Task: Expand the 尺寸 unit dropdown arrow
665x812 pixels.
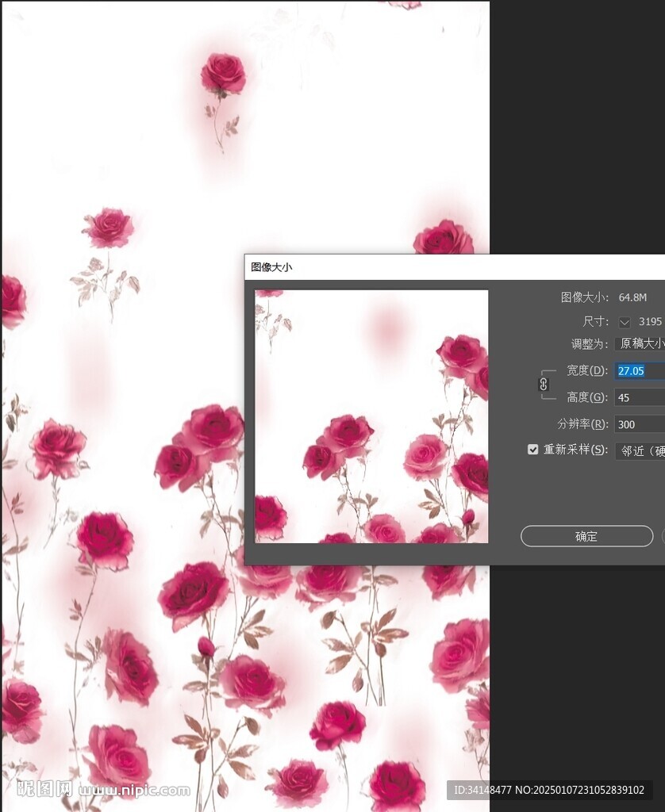Action: pyautogui.click(x=625, y=322)
